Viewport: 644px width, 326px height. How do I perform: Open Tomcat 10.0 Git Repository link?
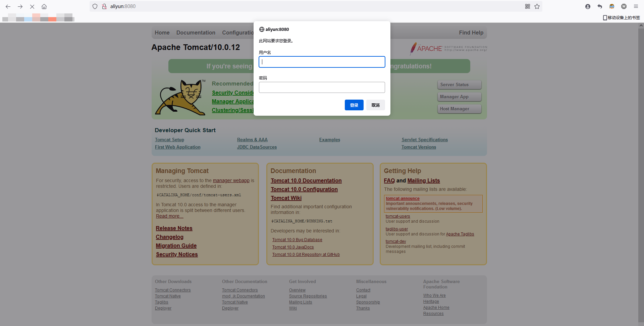coord(306,255)
